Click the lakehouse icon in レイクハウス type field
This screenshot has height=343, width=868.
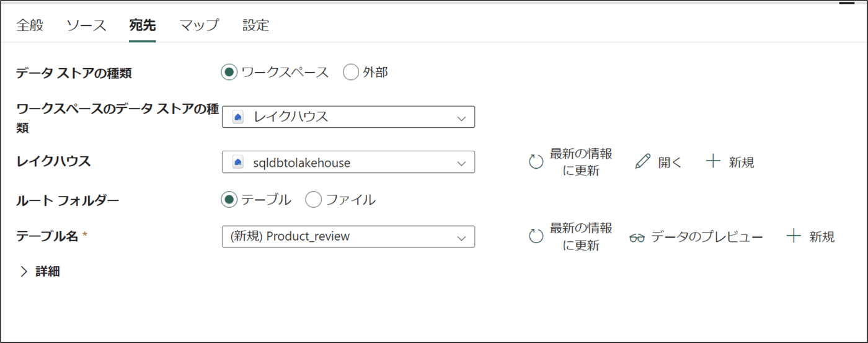[238, 117]
